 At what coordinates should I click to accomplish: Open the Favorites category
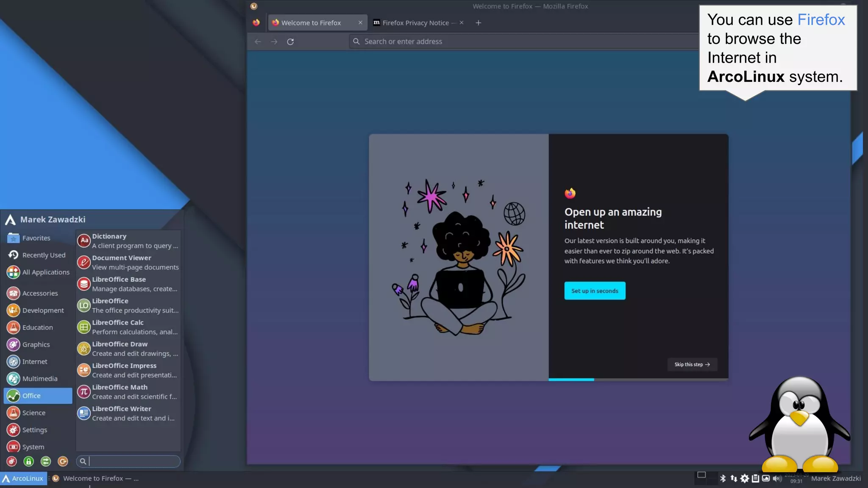click(x=36, y=238)
